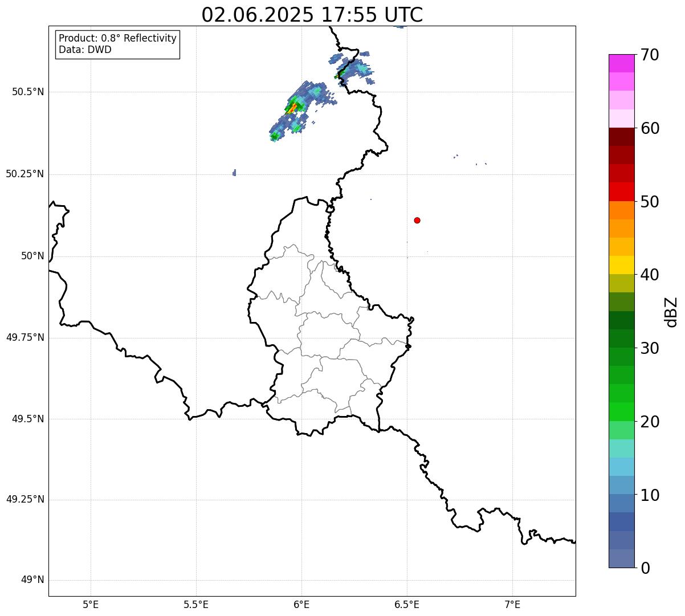This screenshot has width=685, height=616.
Task: Click the dBZ colorbar axis label
Action: [671, 312]
